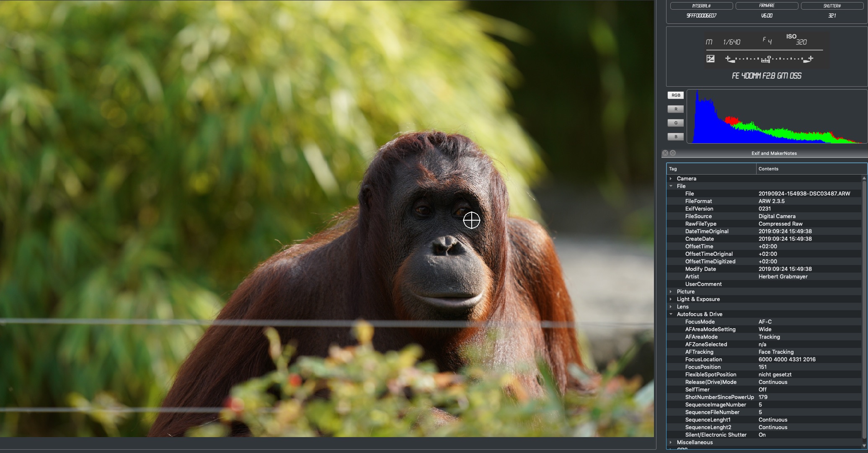The image size is (868, 453).
Task: Select the OffsetTimeOriginal row
Action: (764, 254)
